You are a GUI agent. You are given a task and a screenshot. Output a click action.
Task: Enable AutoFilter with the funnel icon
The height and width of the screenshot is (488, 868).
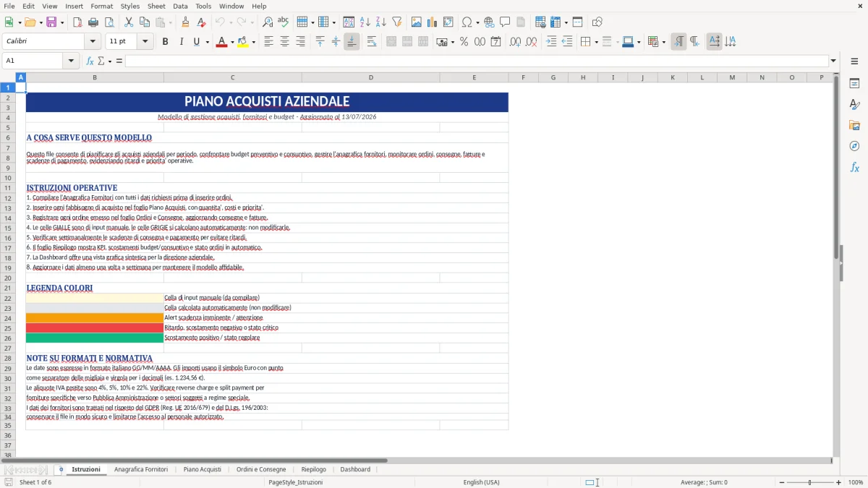[396, 22]
